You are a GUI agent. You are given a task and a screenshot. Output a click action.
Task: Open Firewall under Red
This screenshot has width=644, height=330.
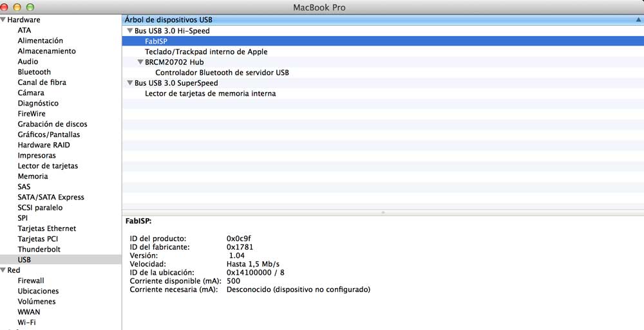click(x=31, y=280)
